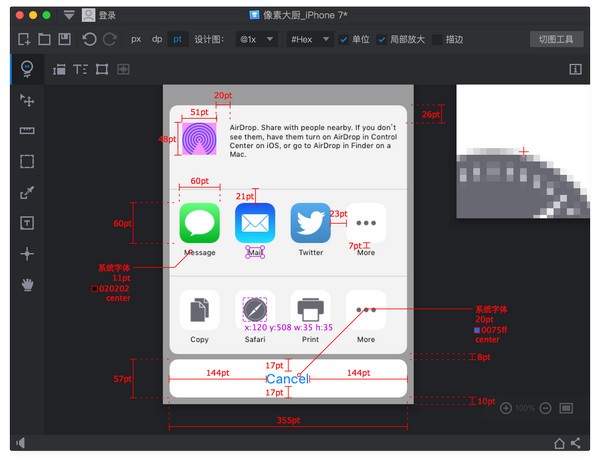Image resolution: width=600 pixels, height=464 pixels.
Task: Pick the eyedropper color tool
Action: coord(27,192)
